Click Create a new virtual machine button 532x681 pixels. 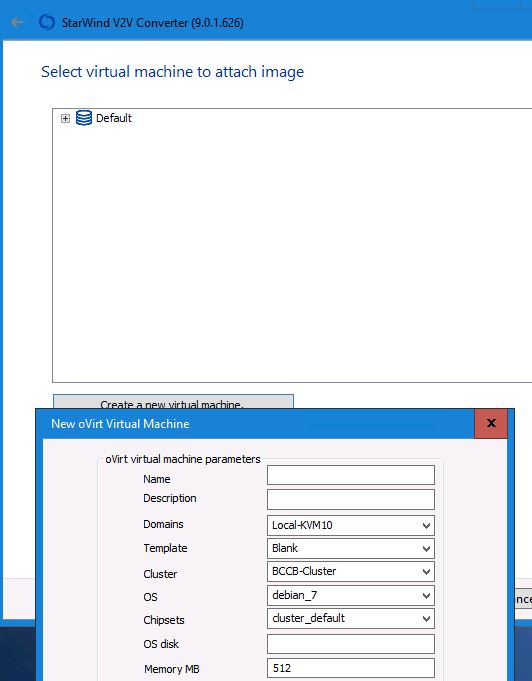(x=173, y=402)
